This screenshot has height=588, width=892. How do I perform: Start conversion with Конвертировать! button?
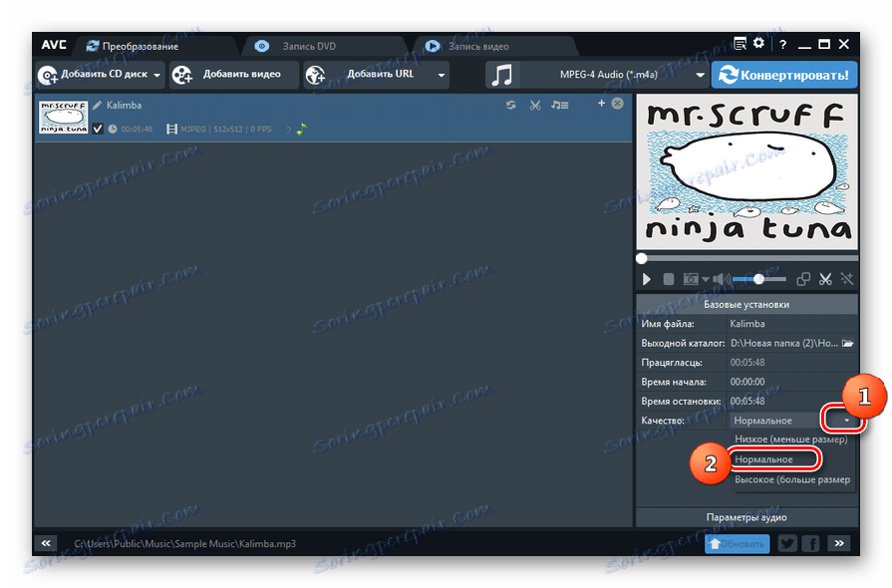(x=784, y=75)
